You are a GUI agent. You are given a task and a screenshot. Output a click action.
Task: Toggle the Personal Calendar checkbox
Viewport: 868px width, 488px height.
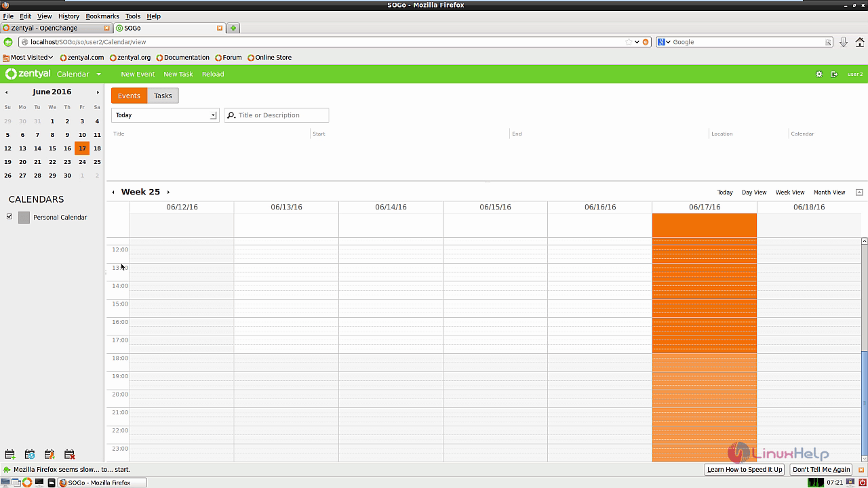click(x=9, y=217)
